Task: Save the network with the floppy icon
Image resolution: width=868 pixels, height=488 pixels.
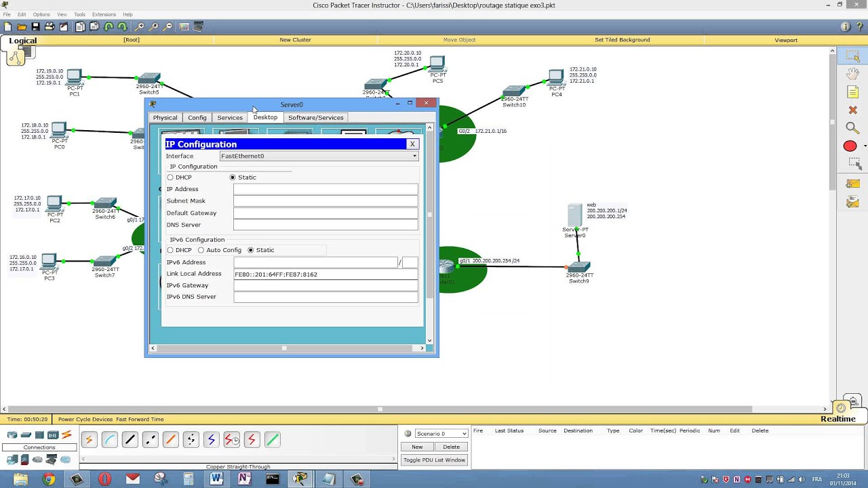Action: tap(35, 26)
